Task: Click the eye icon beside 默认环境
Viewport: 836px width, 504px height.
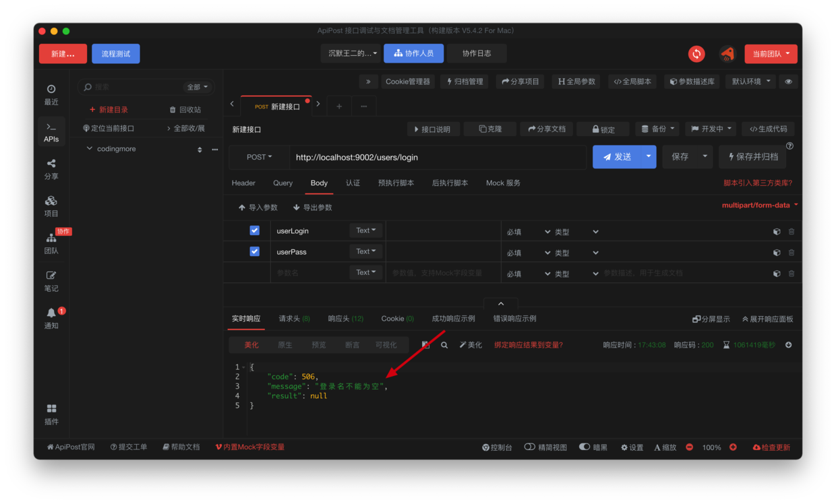Action: coord(788,82)
